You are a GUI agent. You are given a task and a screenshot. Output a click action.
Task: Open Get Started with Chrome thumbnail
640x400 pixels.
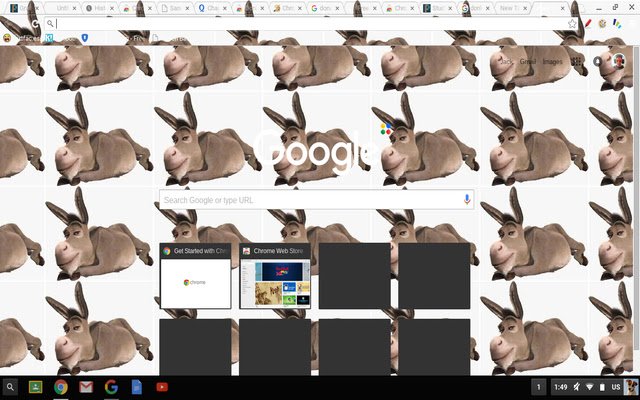click(195, 276)
